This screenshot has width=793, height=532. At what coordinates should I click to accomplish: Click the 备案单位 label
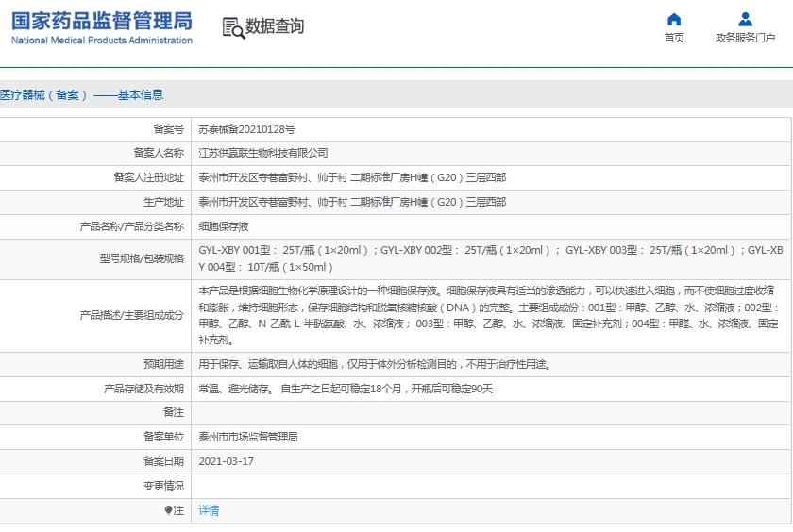coord(163,437)
